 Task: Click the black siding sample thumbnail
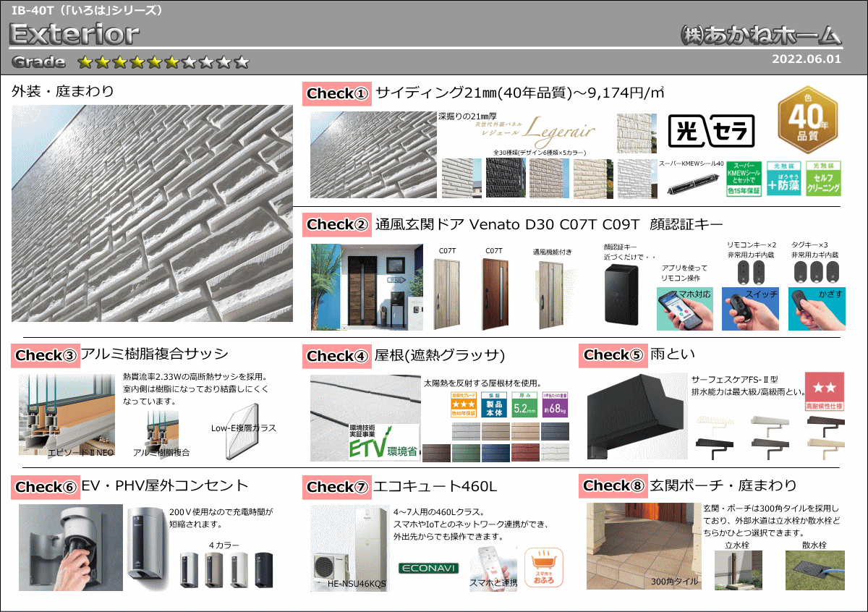tap(506, 179)
